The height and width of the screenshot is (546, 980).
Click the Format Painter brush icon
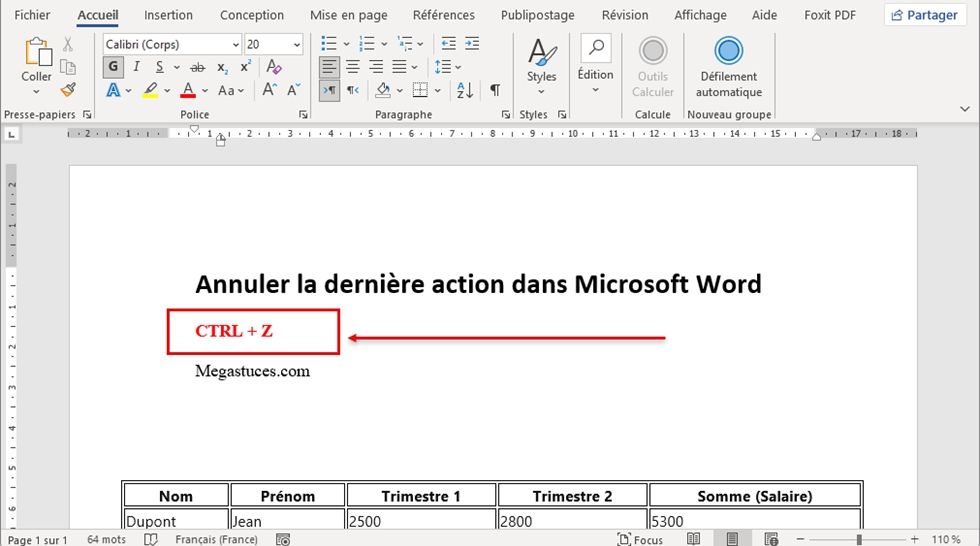point(68,90)
